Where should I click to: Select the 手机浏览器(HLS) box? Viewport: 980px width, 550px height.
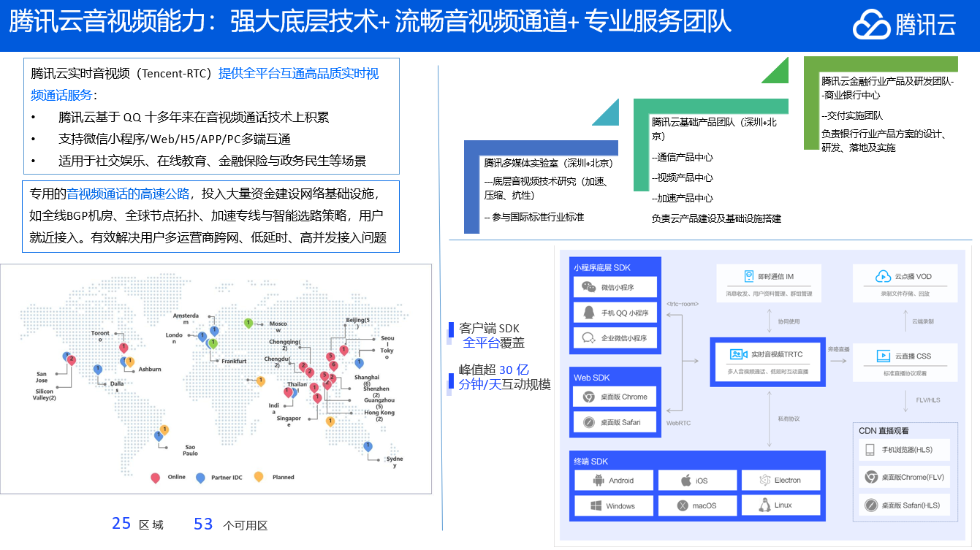[x=904, y=450]
